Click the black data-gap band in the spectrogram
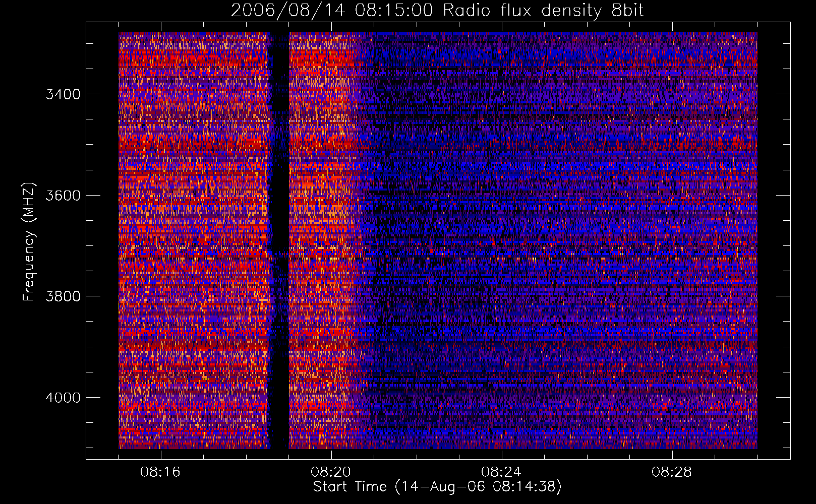 pos(280,241)
